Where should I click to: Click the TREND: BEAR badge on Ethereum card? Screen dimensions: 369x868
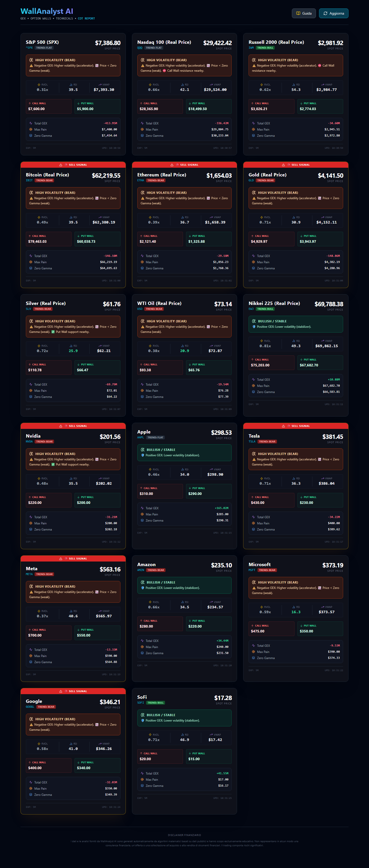tap(156, 180)
